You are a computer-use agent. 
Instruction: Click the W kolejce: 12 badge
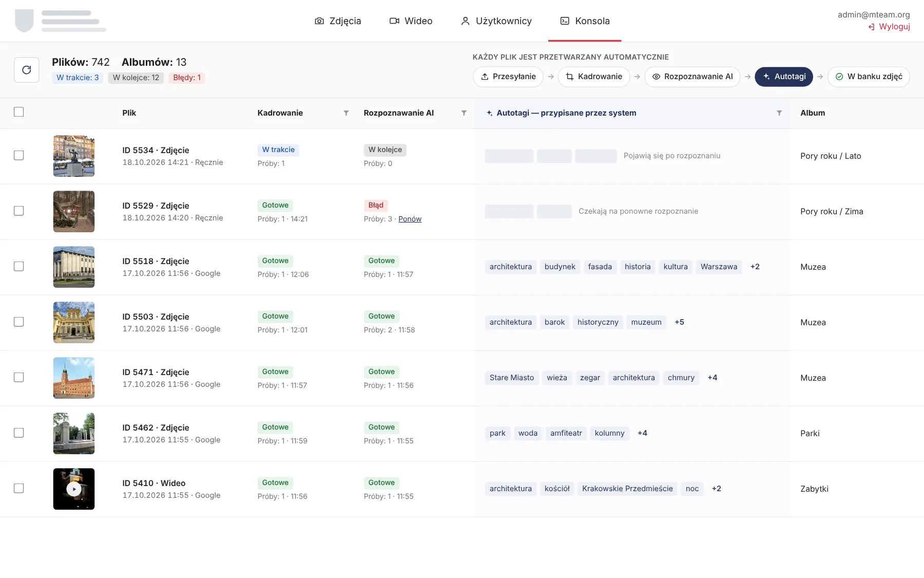136,78
